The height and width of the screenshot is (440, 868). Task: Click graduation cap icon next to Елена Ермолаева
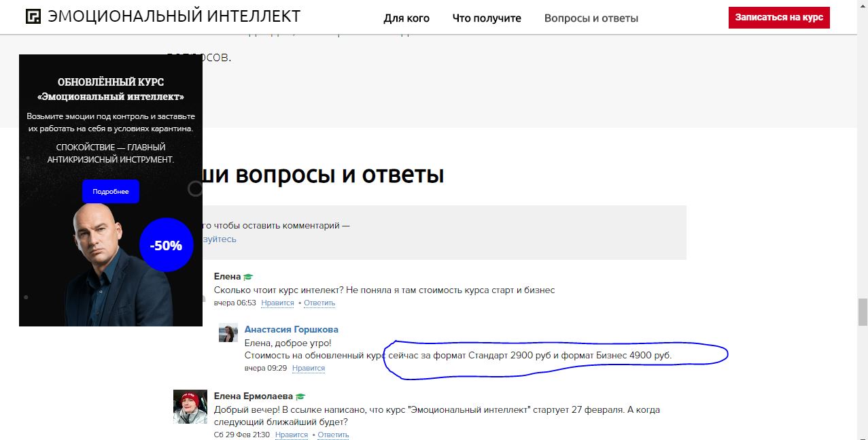point(300,396)
